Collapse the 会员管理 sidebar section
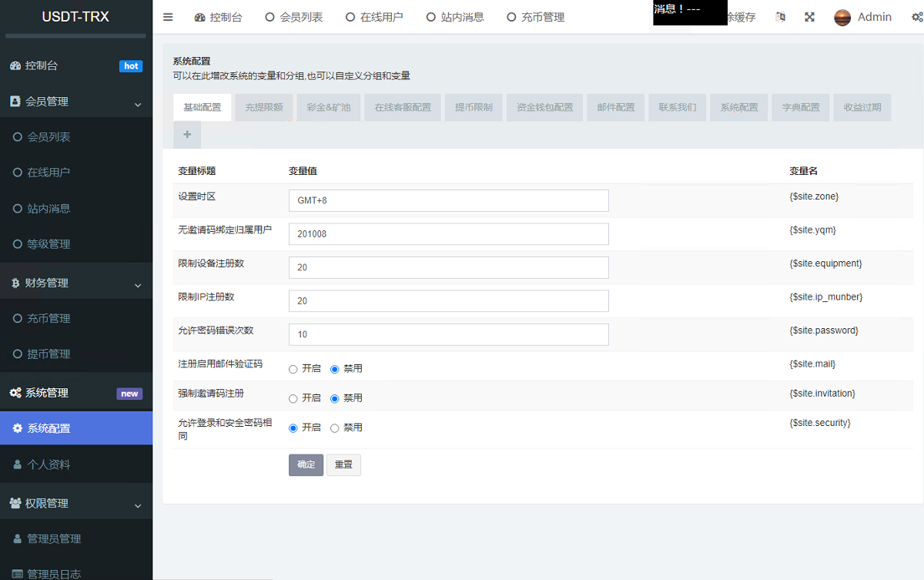The image size is (924, 580). (138, 104)
